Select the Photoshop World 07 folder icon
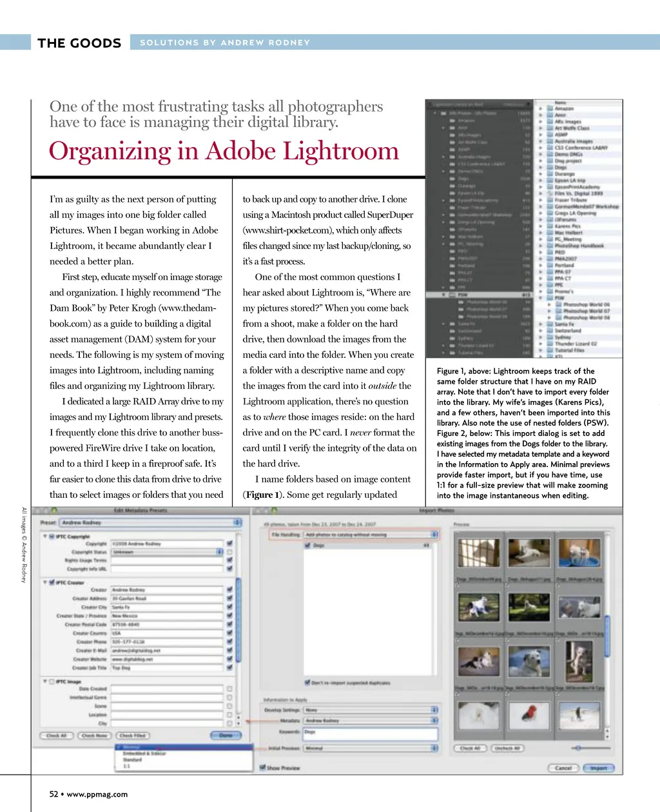The height and width of the screenshot is (812, 660). (x=558, y=311)
